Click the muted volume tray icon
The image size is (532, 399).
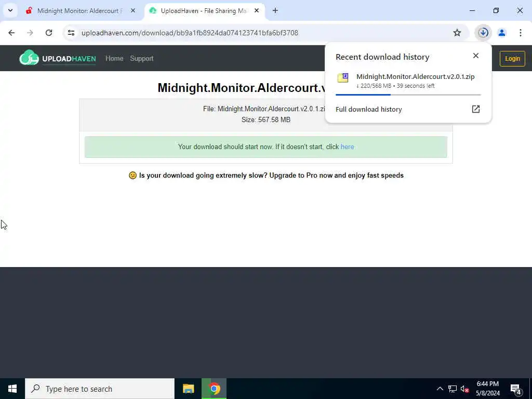pyautogui.click(x=465, y=389)
